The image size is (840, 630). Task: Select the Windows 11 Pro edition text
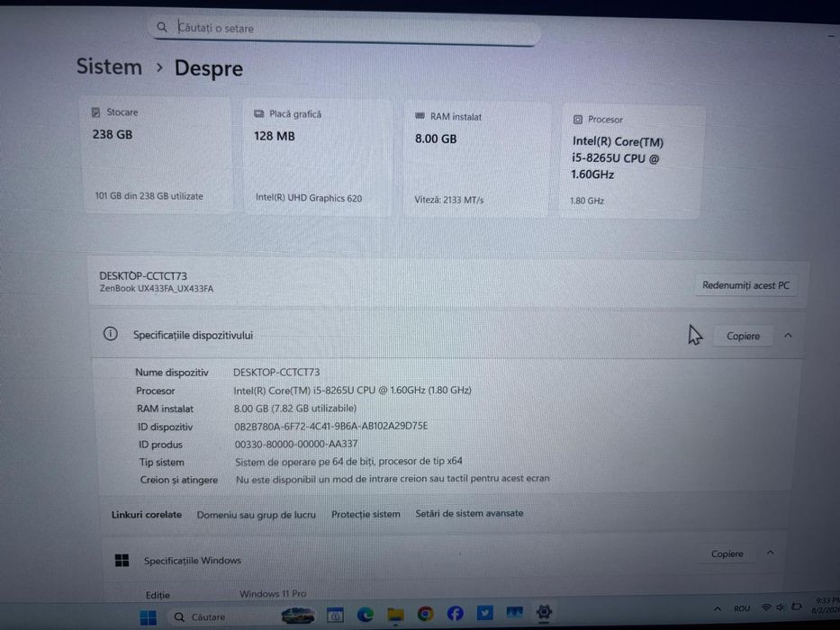[273, 594]
